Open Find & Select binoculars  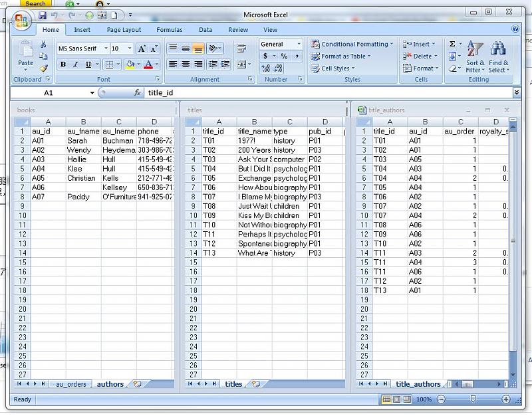pyautogui.click(x=498, y=57)
